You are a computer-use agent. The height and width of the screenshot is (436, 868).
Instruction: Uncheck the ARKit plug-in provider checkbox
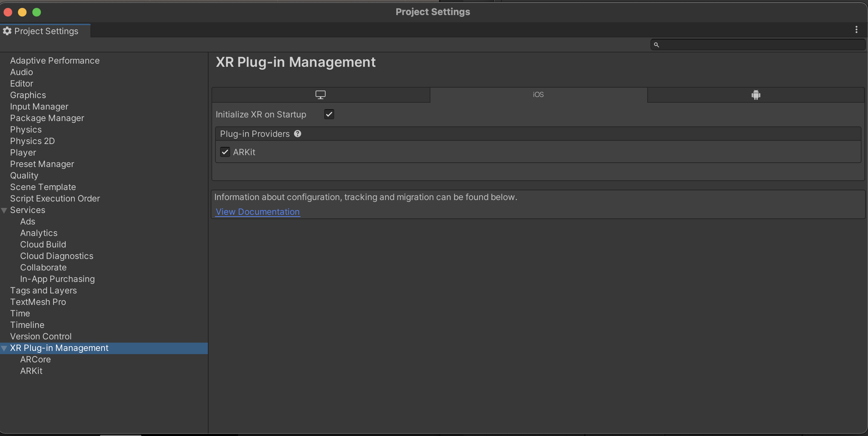225,152
